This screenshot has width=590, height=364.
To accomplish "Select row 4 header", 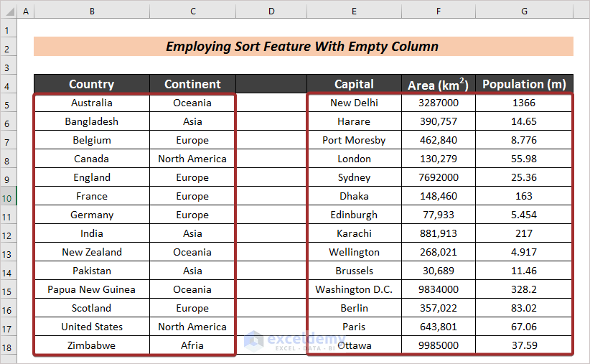I will click(7, 84).
